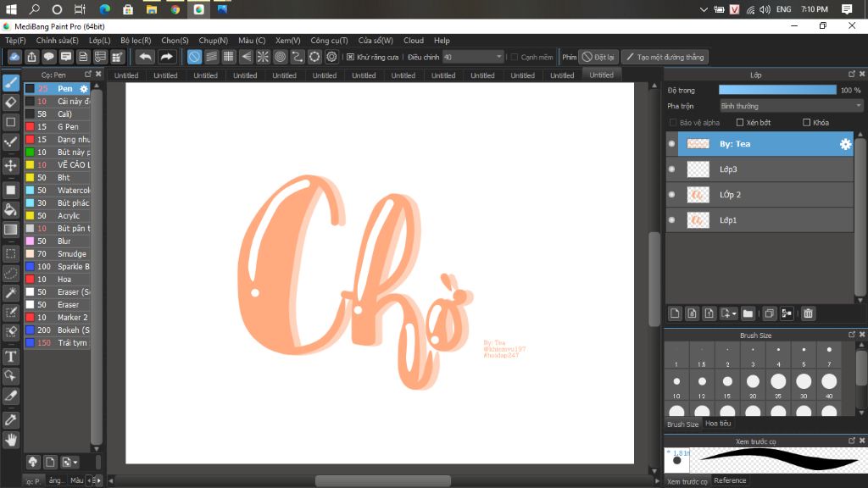Screen dimensions: 868x488
Task: Open Windows Start menu
Action: [10, 9]
